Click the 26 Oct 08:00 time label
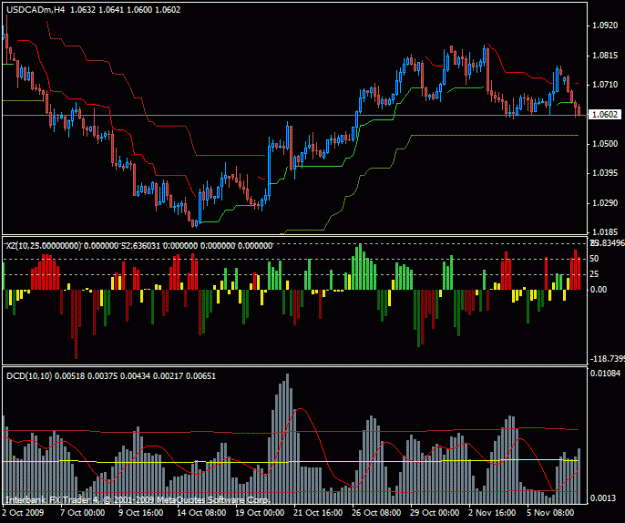 (376, 513)
